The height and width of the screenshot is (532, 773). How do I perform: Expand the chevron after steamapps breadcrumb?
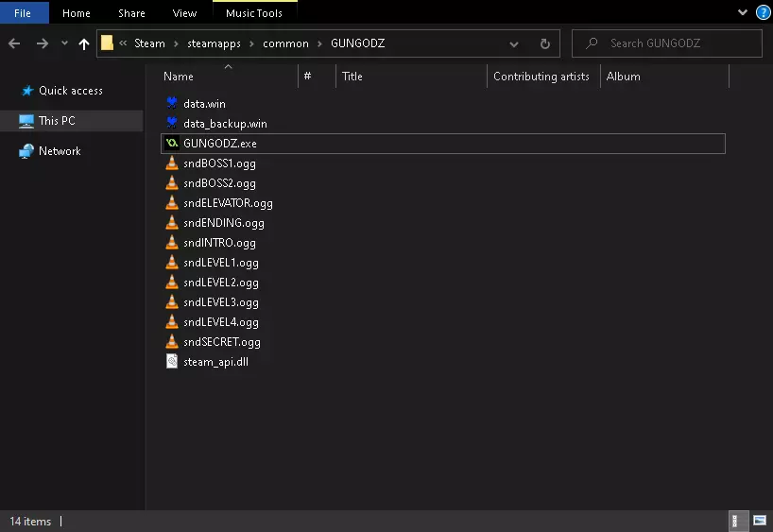[x=252, y=43]
